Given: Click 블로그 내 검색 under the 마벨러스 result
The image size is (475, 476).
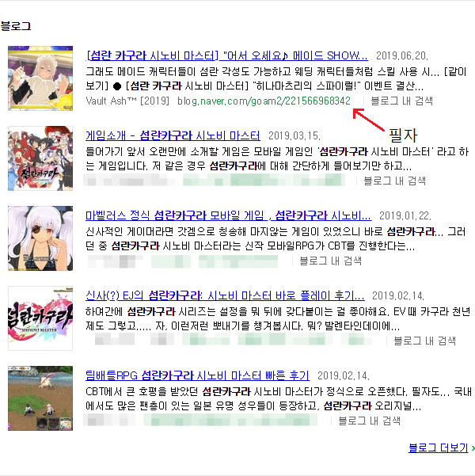Looking at the screenshot, I should (330, 261).
